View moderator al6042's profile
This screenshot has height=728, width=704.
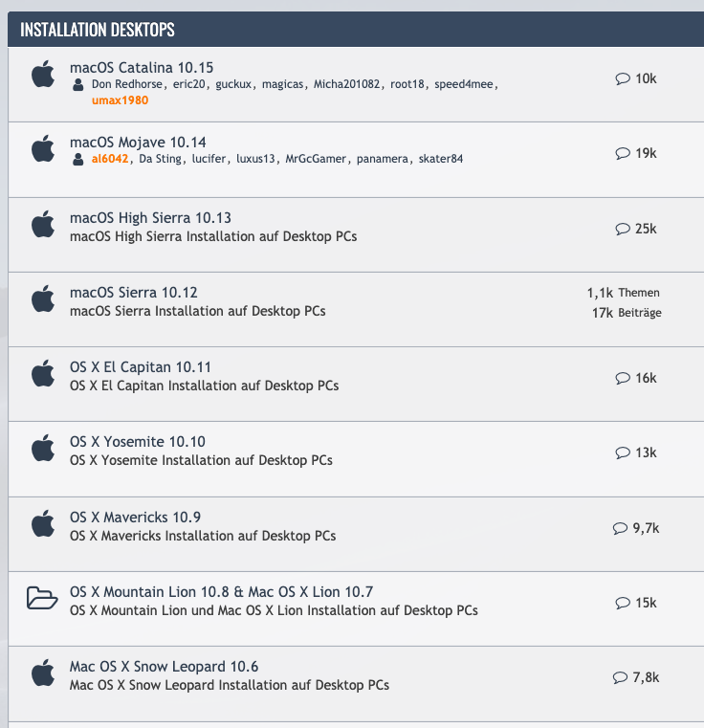point(110,159)
